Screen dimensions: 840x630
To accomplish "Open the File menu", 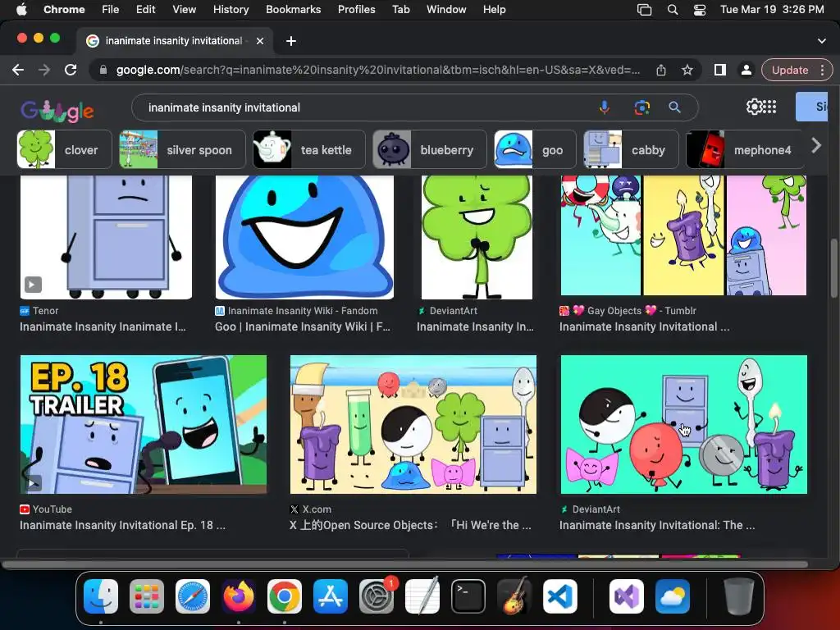I will click(x=111, y=10).
